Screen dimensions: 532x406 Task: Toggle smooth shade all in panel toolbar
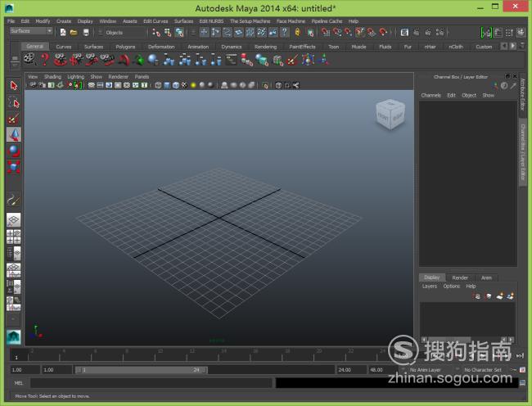pos(167,85)
